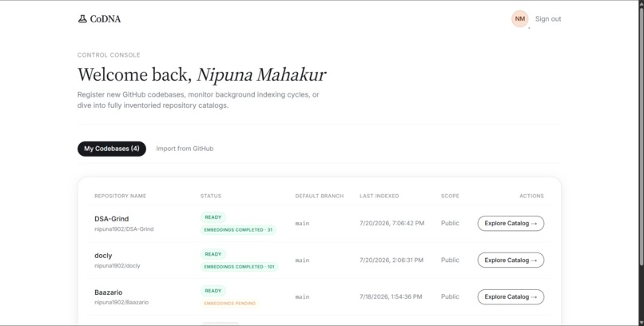Open the NM user avatar

[x=519, y=19]
